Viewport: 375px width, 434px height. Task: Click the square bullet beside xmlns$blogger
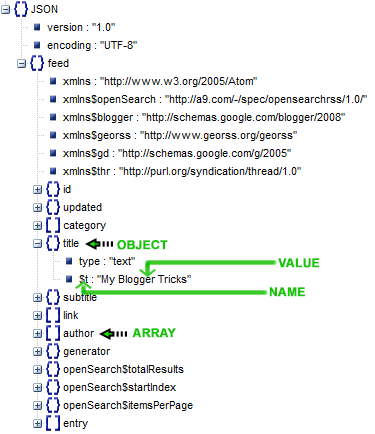(x=53, y=117)
